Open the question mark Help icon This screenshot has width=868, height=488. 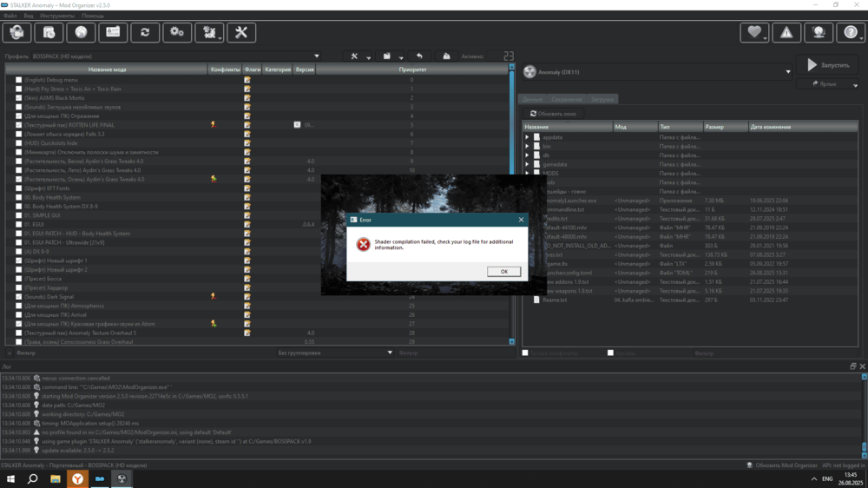click(851, 33)
